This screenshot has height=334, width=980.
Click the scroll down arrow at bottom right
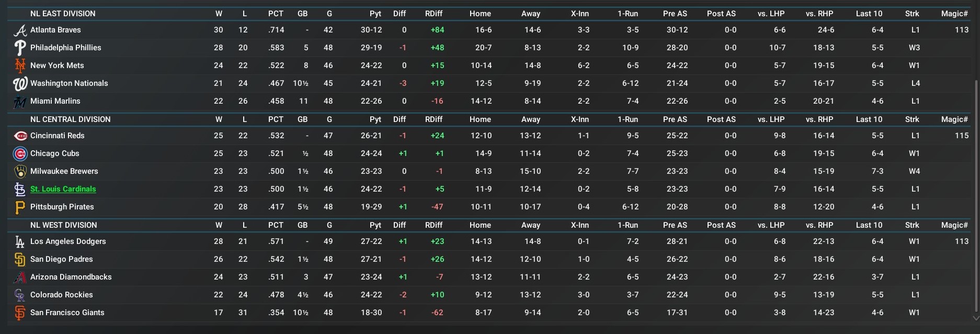pyautogui.click(x=975, y=318)
